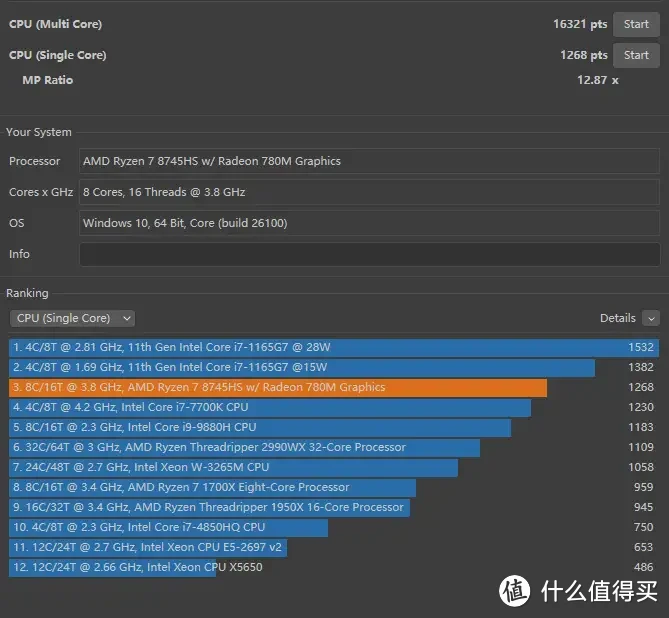Click the Details label in Ranking

[x=617, y=318]
